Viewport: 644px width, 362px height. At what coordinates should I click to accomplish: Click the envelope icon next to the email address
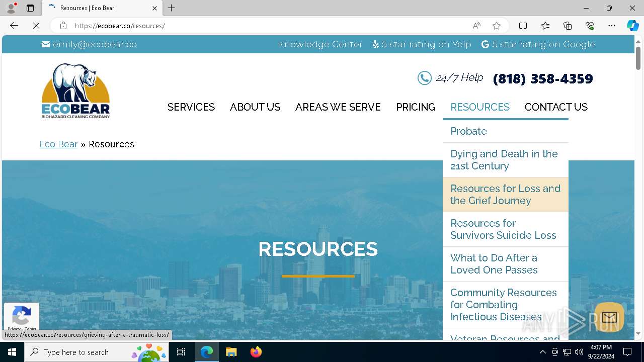click(46, 44)
